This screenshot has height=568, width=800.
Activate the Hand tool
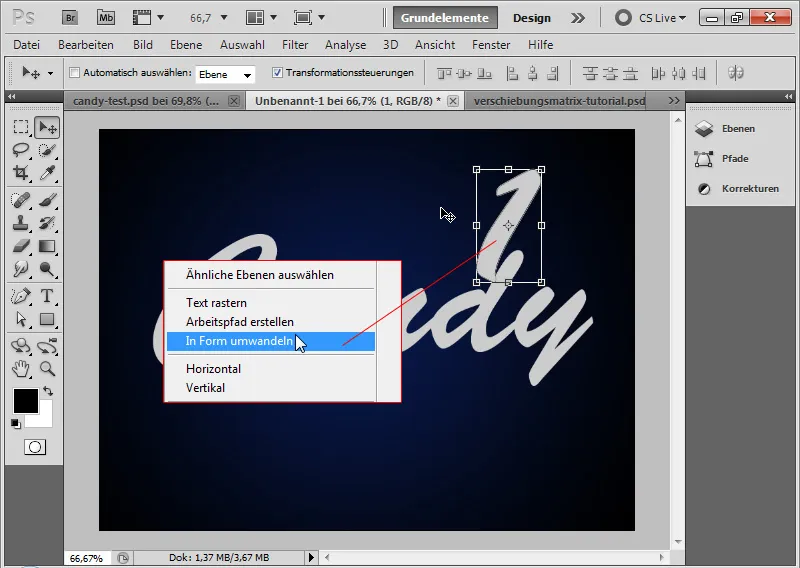[x=21, y=368]
